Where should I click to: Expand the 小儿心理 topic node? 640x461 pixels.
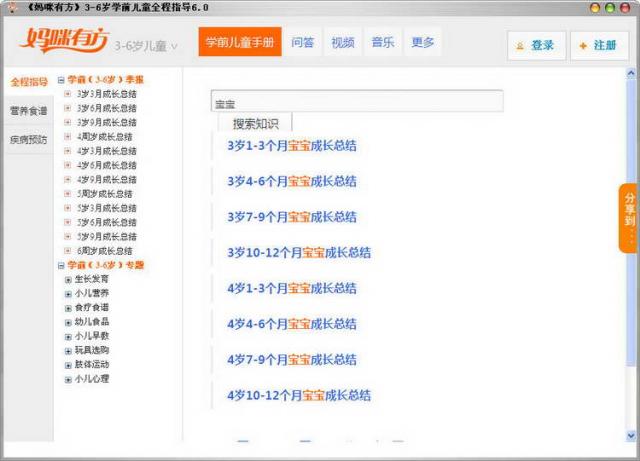68,380
